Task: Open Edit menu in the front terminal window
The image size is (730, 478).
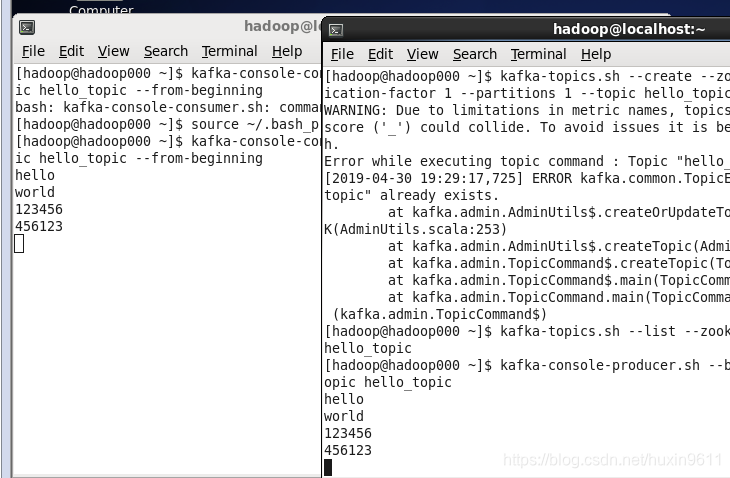Action: click(380, 54)
